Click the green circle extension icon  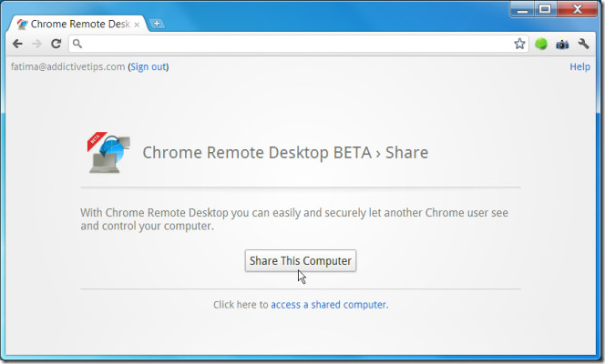point(541,43)
